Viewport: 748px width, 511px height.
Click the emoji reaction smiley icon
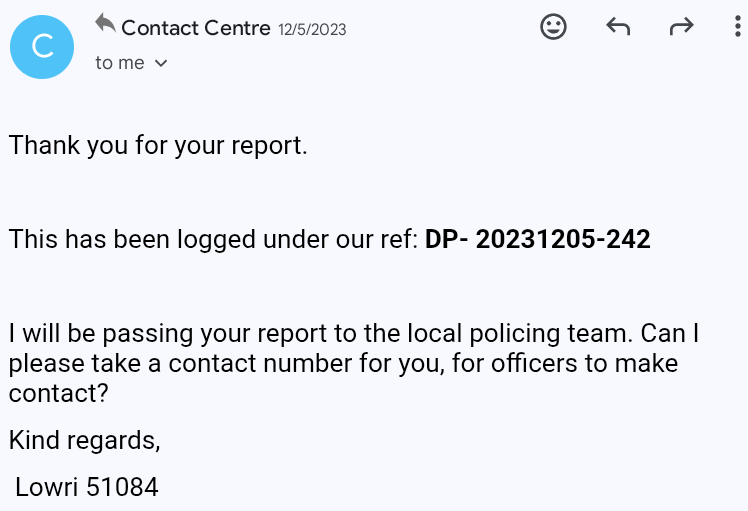click(x=553, y=27)
